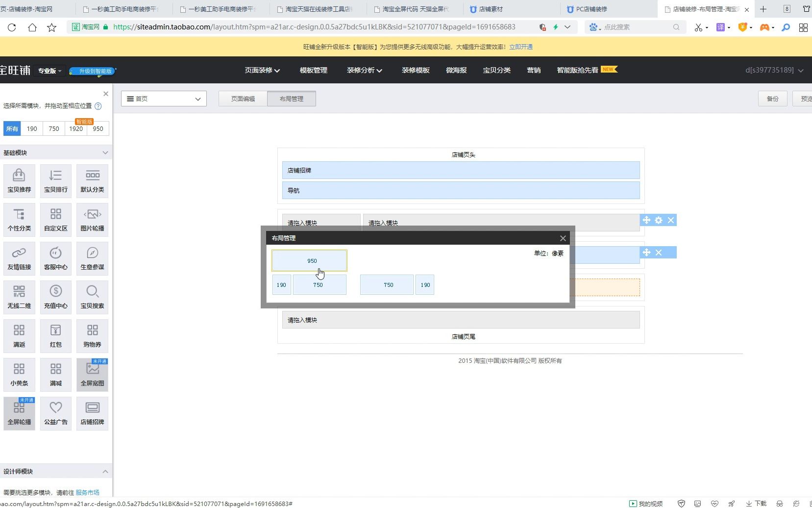The image size is (812, 508).
Task: Select the 满返 module
Action: [19, 336]
